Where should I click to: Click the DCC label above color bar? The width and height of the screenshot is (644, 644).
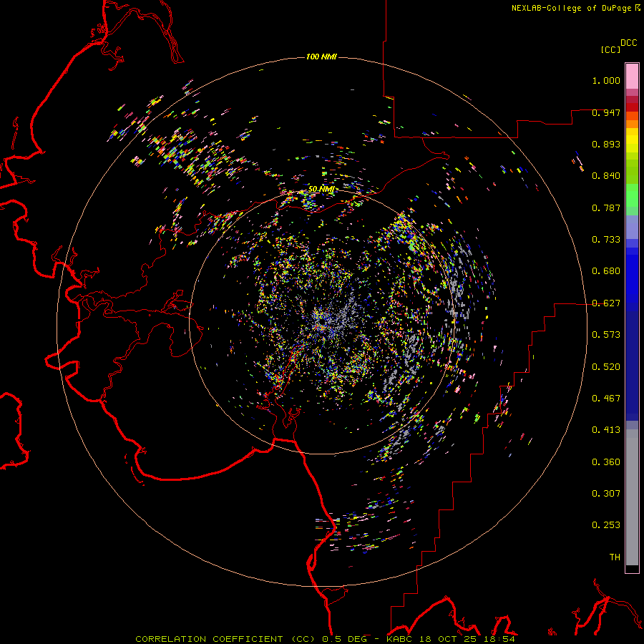(628, 43)
